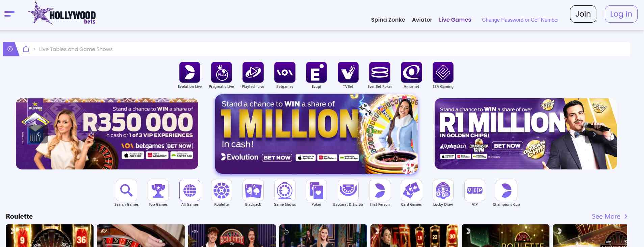Show next banner with right carousel arrow

pyautogui.click(x=594, y=134)
